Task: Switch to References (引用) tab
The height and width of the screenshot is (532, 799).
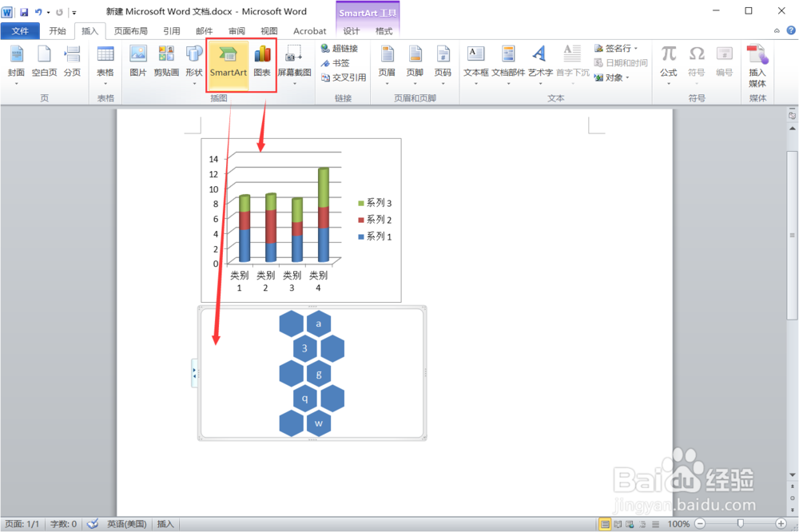Action: [x=172, y=31]
